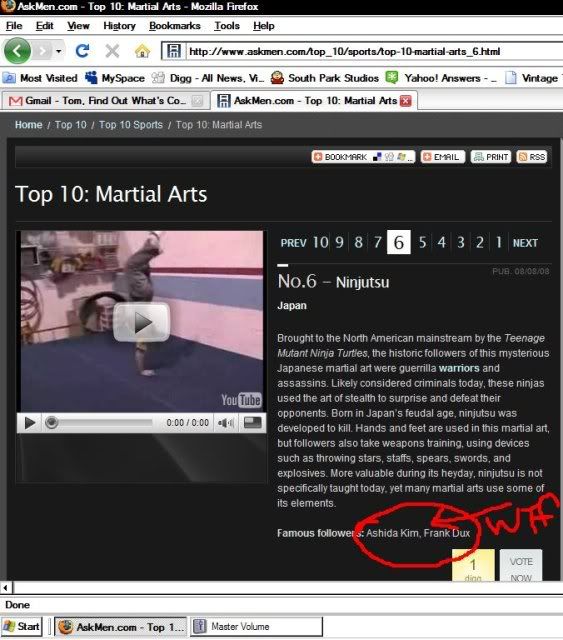Click the Print article button
563x640 pixels.
tap(491, 157)
